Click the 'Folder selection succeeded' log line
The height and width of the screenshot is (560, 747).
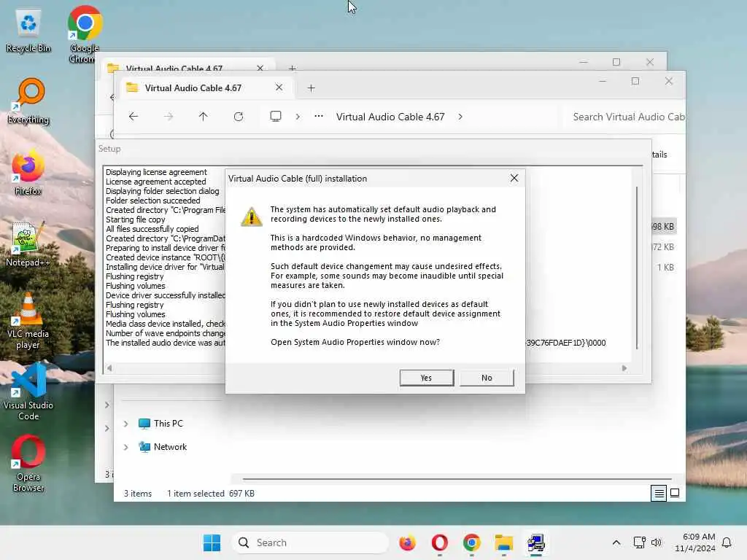click(x=153, y=201)
